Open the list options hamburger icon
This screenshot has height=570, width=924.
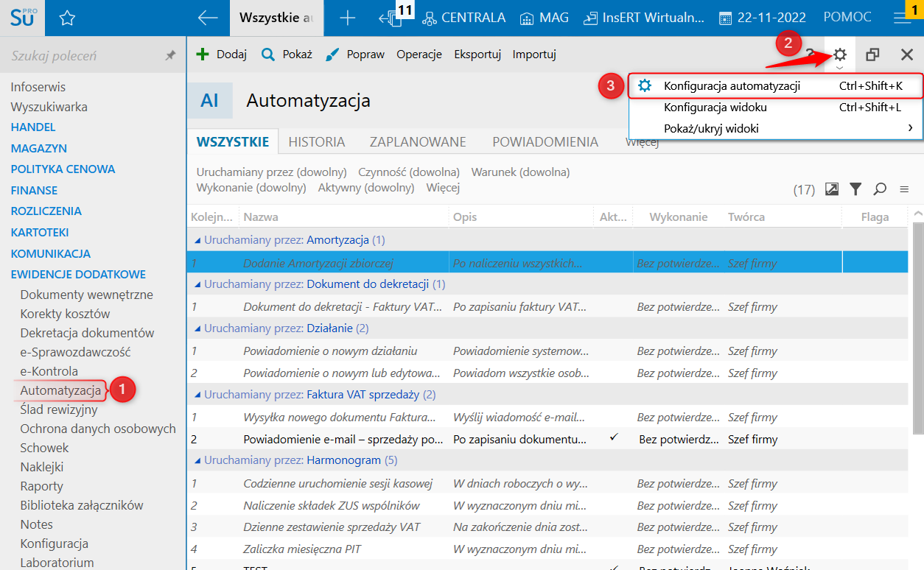904,189
